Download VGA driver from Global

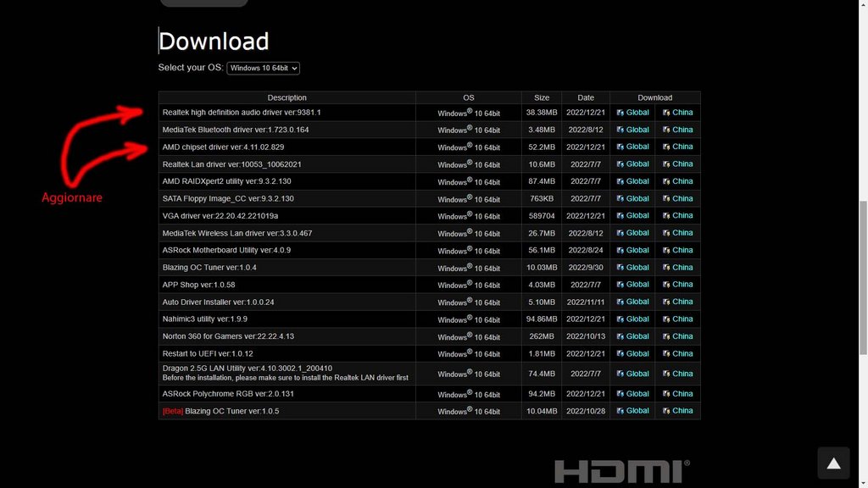pyautogui.click(x=632, y=215)
